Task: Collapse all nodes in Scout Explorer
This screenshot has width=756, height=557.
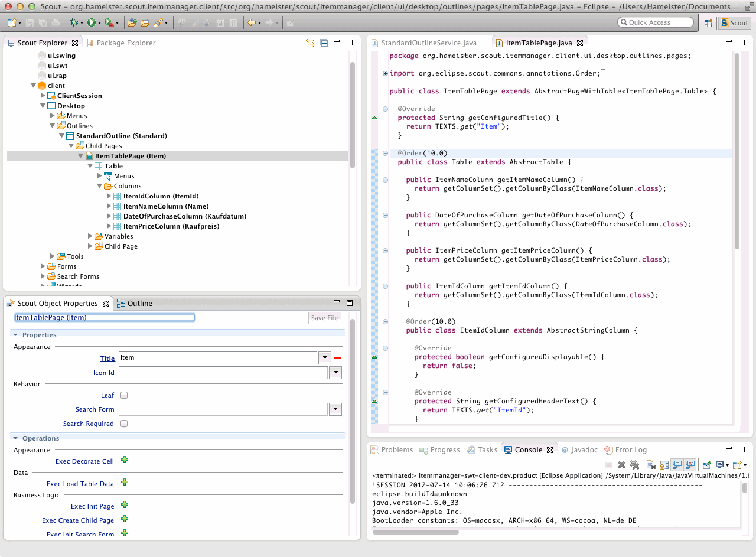Action: [324, 43]
